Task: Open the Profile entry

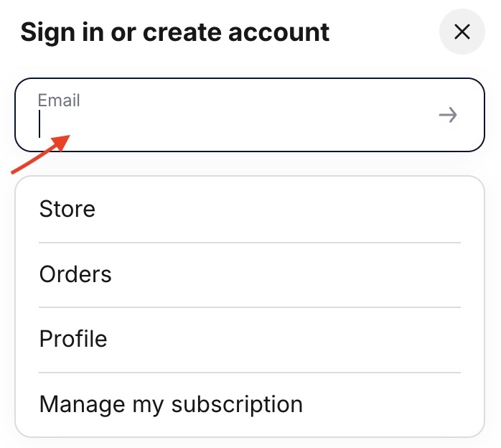Action: [250, 340]
